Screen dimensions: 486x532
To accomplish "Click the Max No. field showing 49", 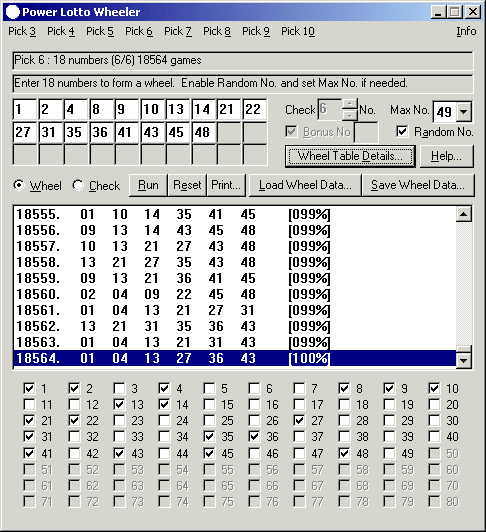I will click(x=444, y=112).
